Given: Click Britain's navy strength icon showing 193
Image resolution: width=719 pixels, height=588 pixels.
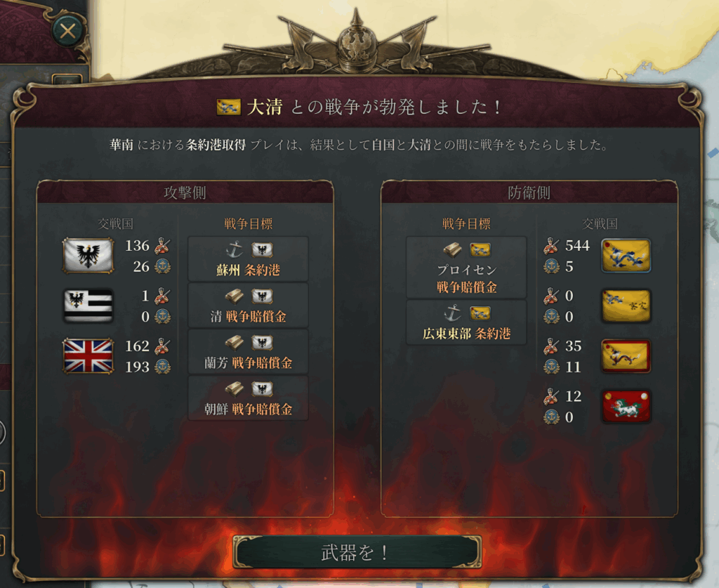Looking at the screenshot, I should 162,367.
